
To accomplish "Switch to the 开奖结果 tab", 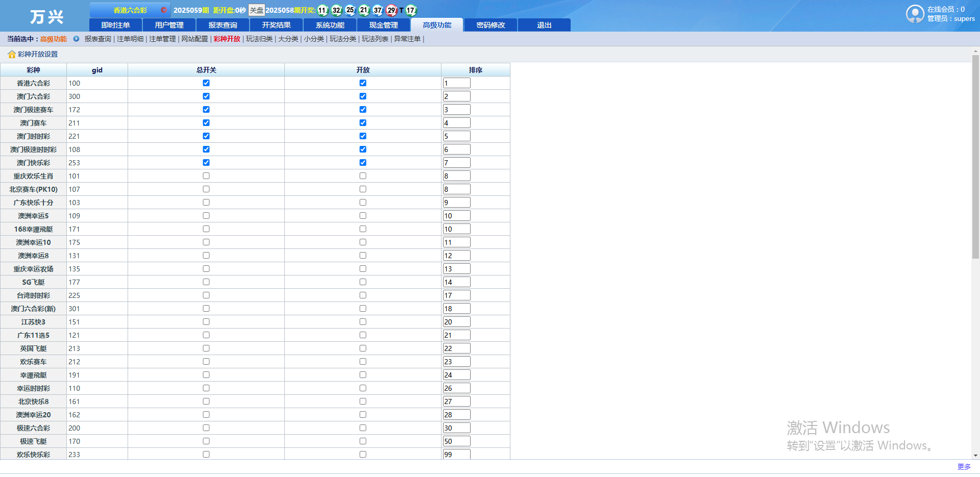I will pos(276,25).
